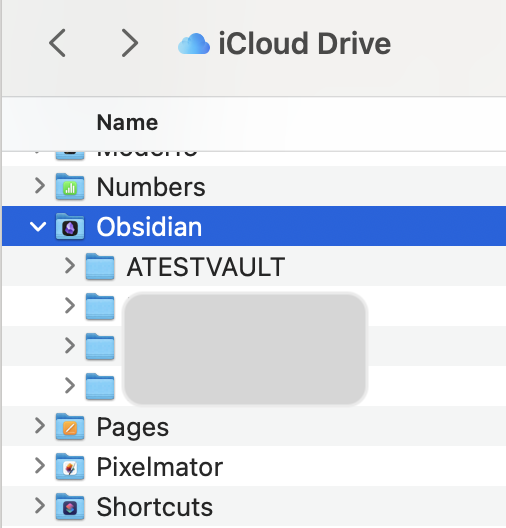Screen dimensions: 506x528
Task: Expand the ATESTVAULT folder
Action: [70, 266]
